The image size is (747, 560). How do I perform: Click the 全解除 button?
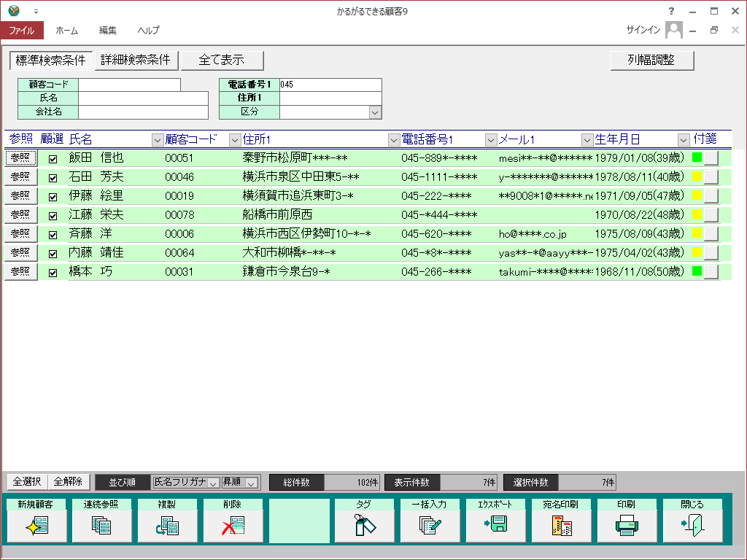68,482
